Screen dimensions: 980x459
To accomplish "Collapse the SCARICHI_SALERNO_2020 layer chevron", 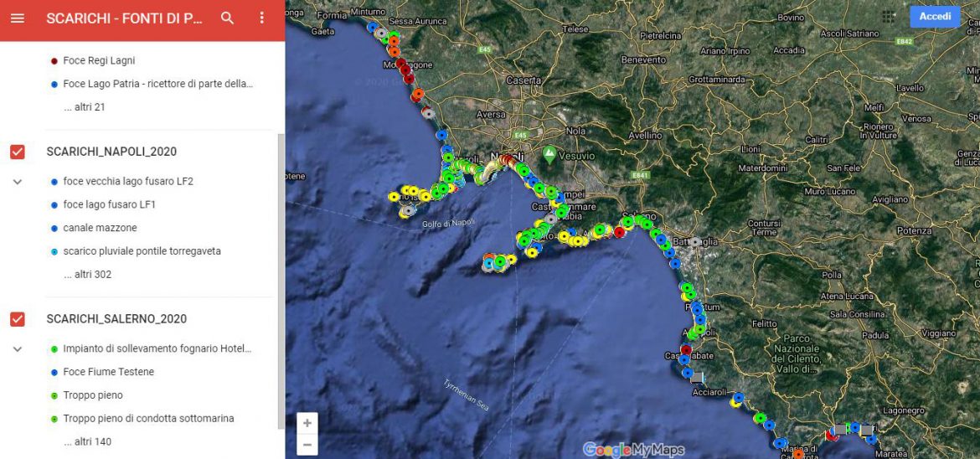I will pos(18,349).
